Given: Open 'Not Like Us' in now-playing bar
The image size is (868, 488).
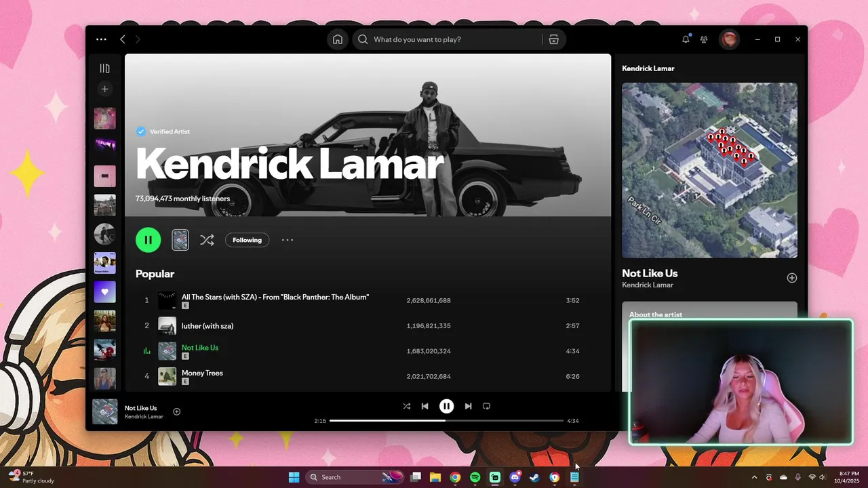Looking at the screenshot, I should 140,408.
